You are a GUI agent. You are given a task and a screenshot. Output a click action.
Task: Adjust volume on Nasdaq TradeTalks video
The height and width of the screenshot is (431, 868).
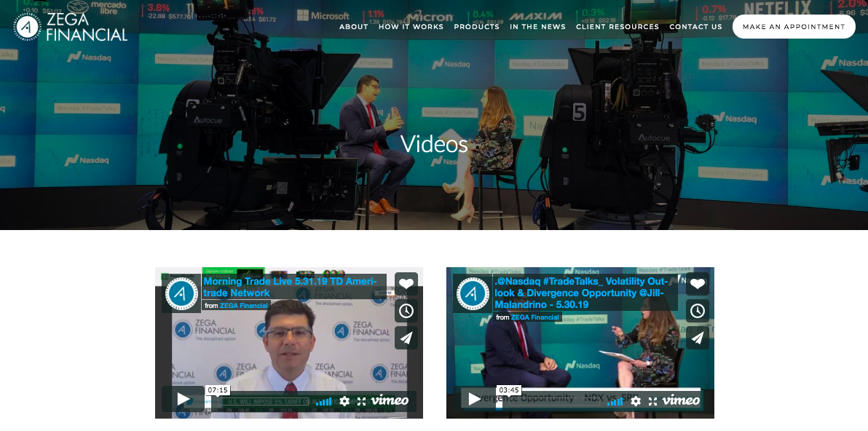[x=615, y=402]
